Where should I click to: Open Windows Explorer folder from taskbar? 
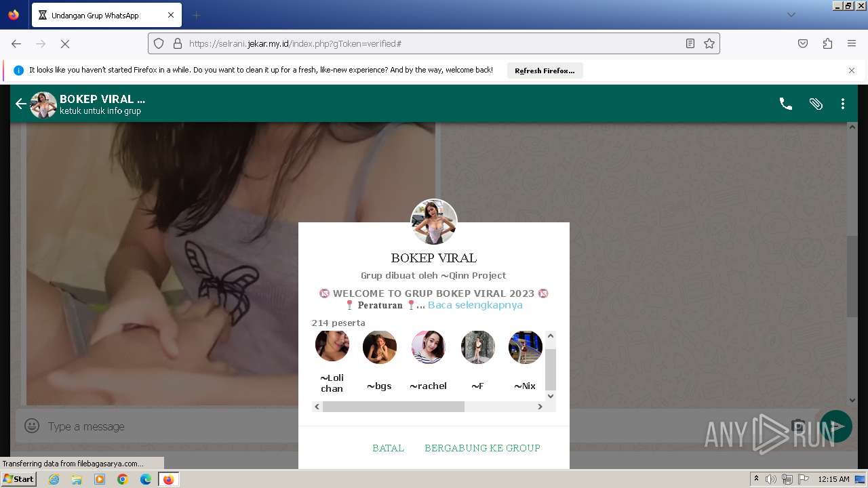77,479
